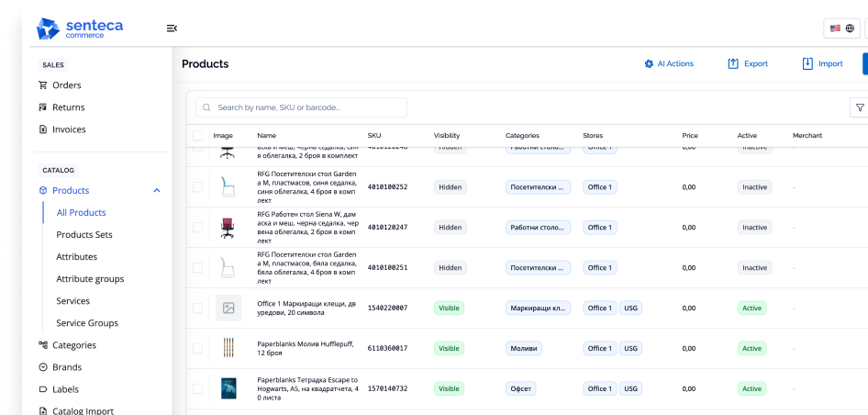Screen dimensions: 868x415
Task: Collapse the sidebar with the menu toggle icon
Action: [x=172, y=28]
